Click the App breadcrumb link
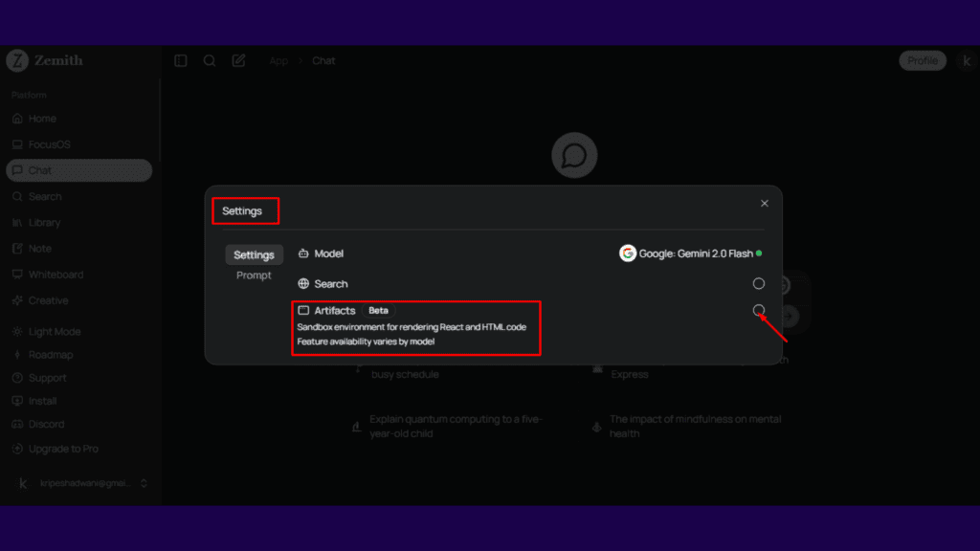 pos(278,60)
